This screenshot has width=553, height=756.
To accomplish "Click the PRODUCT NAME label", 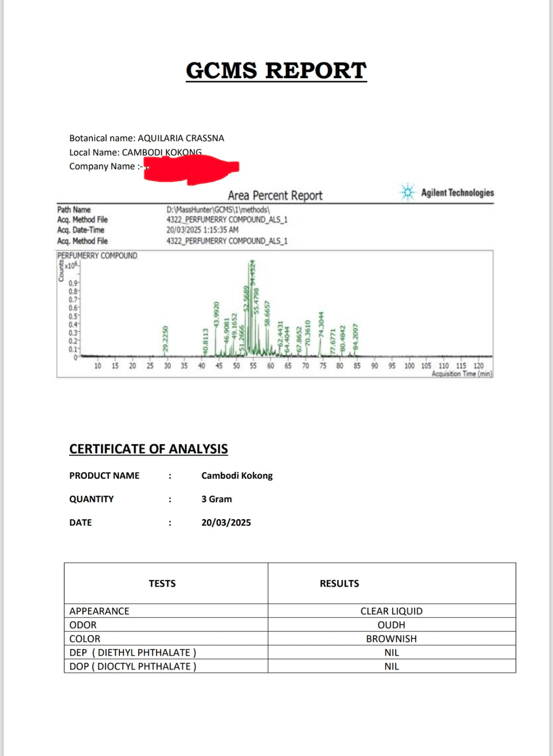I will point(104,475).
